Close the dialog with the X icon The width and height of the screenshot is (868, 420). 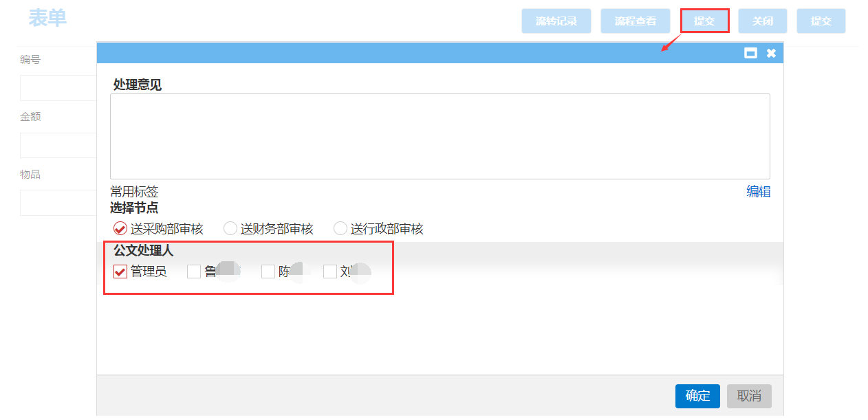(x=771, y=53)
